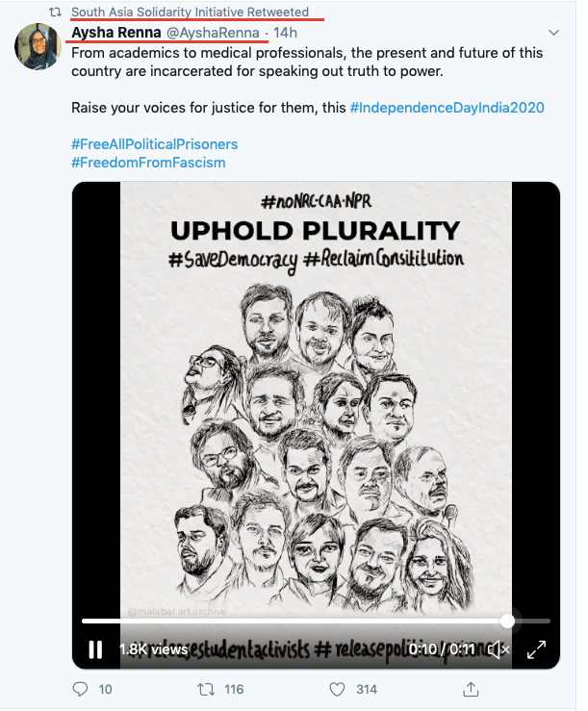Toggle the video mute speaker icon
Image resolution: width=588 pixels, height=711 pixels.
[x=499, y=650]
